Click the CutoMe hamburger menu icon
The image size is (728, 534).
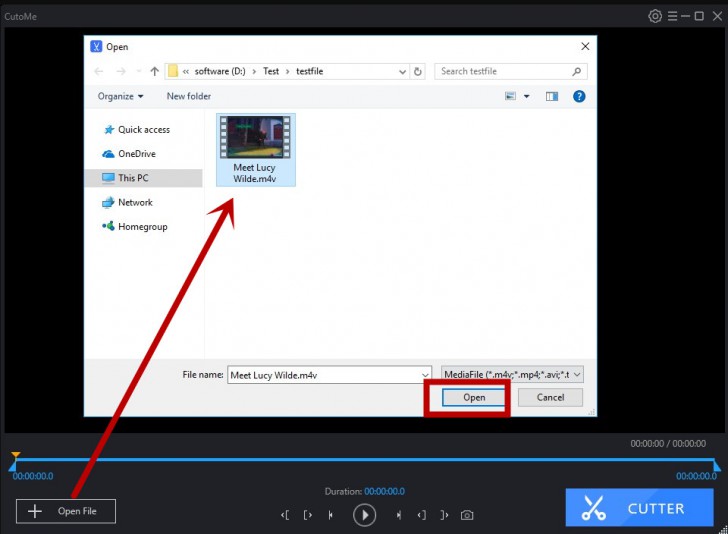672,16
